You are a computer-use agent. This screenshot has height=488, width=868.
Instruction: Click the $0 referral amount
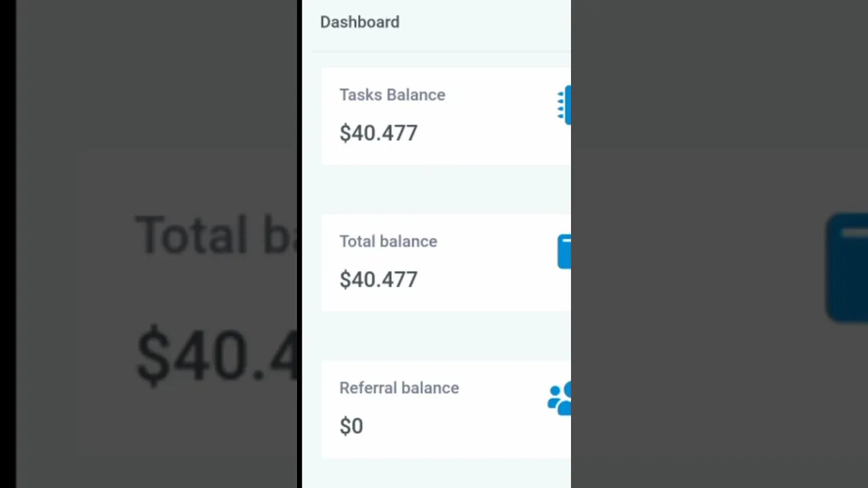coord(351,426)
